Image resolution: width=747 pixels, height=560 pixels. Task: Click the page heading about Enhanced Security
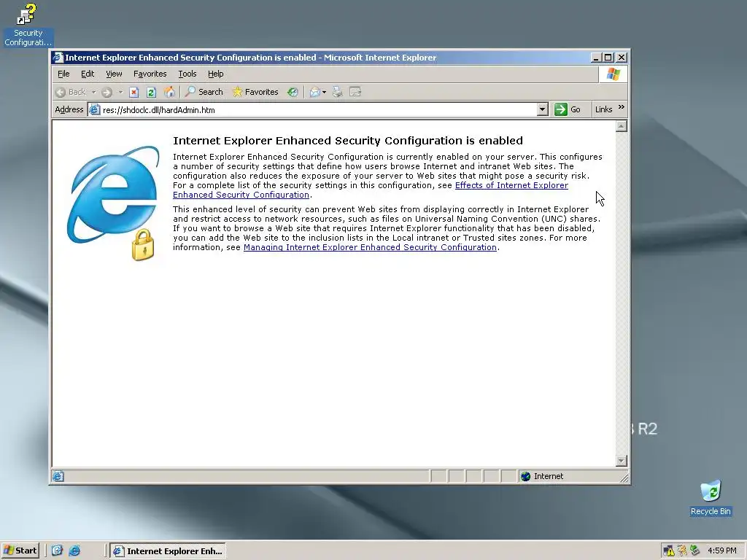(348, 141)
